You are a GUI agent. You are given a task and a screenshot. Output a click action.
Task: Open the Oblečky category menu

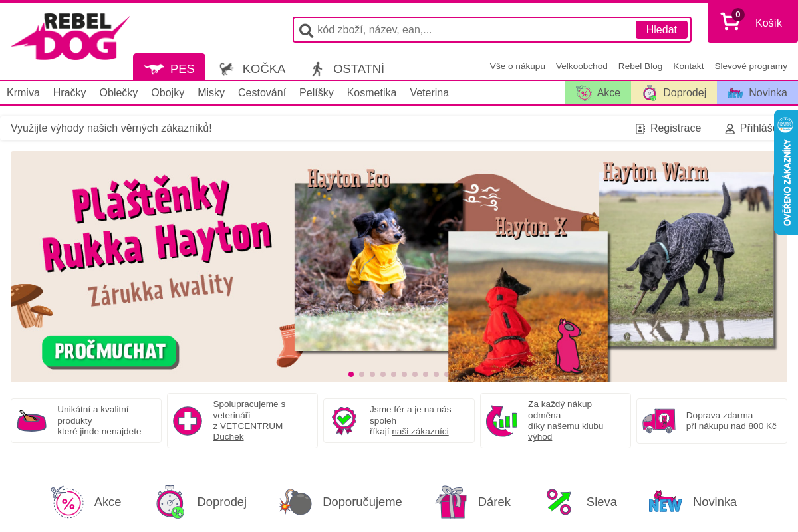118,93
